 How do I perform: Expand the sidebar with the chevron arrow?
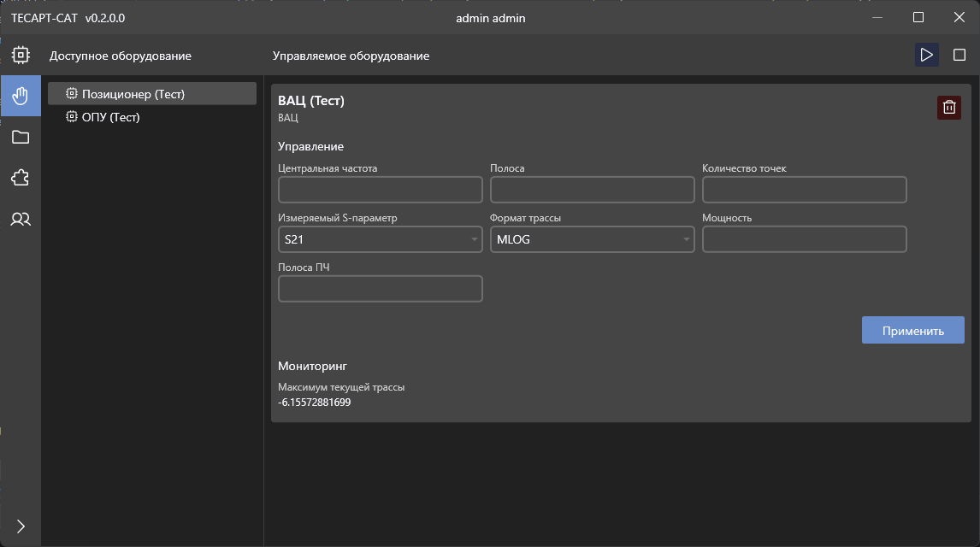[x=21, y=526]
